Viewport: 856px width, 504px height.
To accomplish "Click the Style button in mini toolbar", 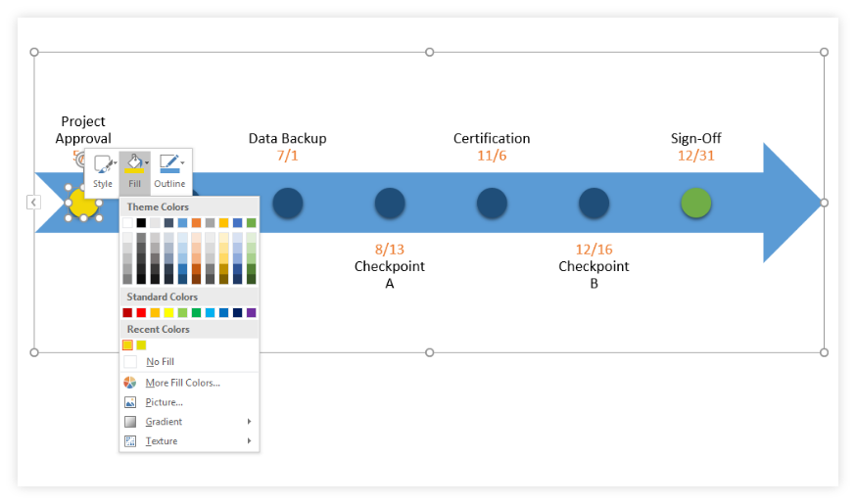I will [103, 171].
